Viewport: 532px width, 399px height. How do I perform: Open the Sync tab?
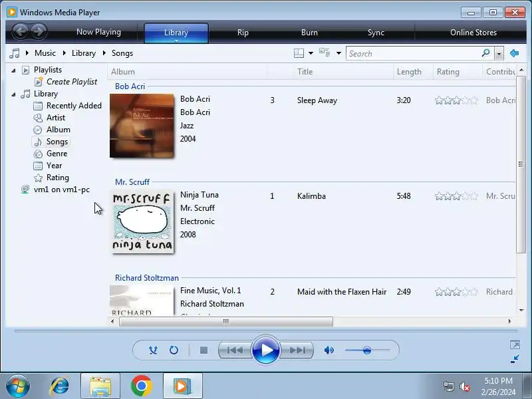[x=376, y=33]
